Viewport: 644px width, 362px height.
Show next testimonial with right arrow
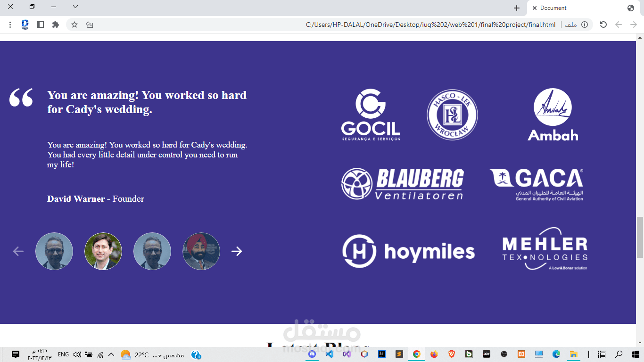pos(237,251)
